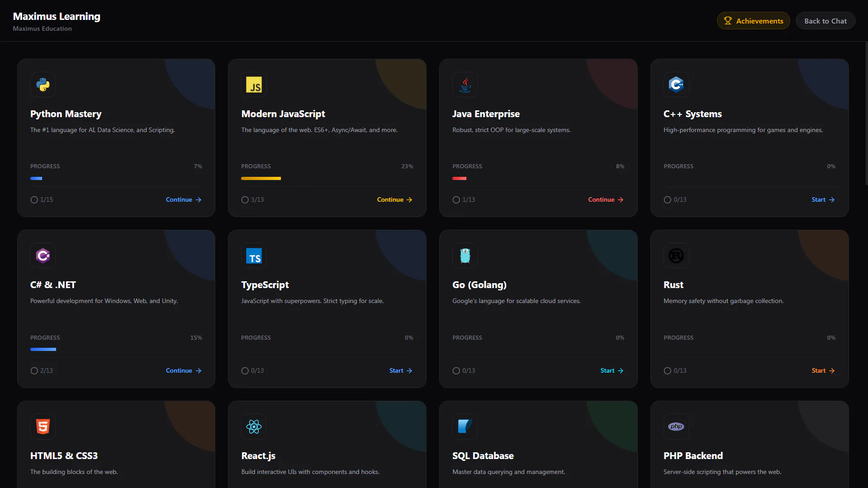Click the TypeScript TS icon

click(x=254, y=256)
